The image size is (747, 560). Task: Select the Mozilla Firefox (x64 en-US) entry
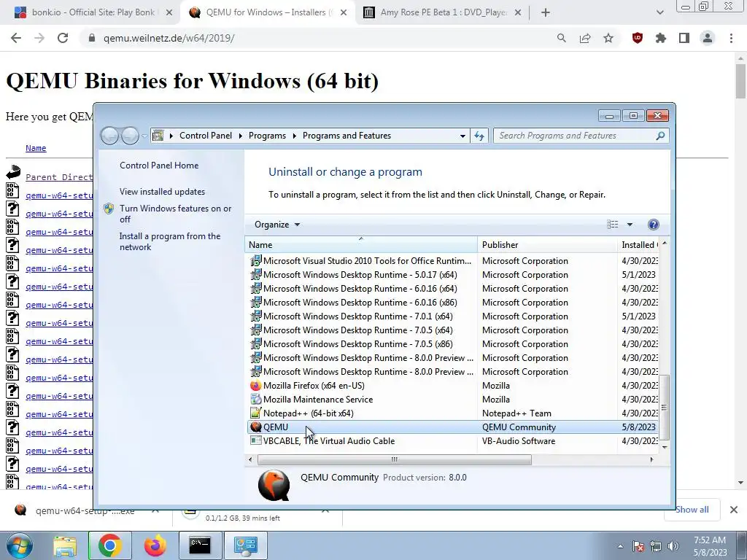tap(452, 386)
